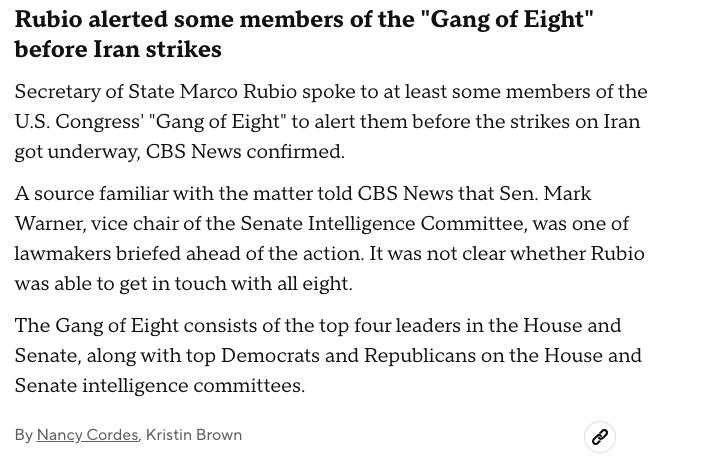
Task: Click "before Iran strikes" in the headline
Action: tap(118, 49)
